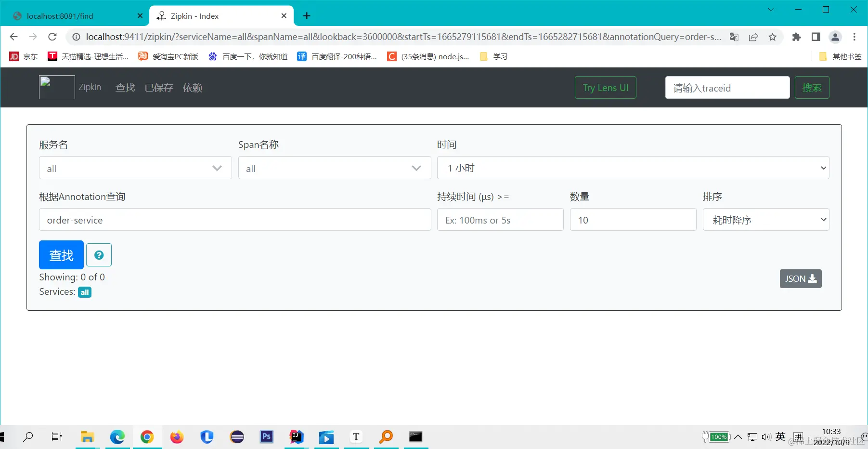Open the 已保存 nav menu item
The image size is (868, 449).
(159, 88)
